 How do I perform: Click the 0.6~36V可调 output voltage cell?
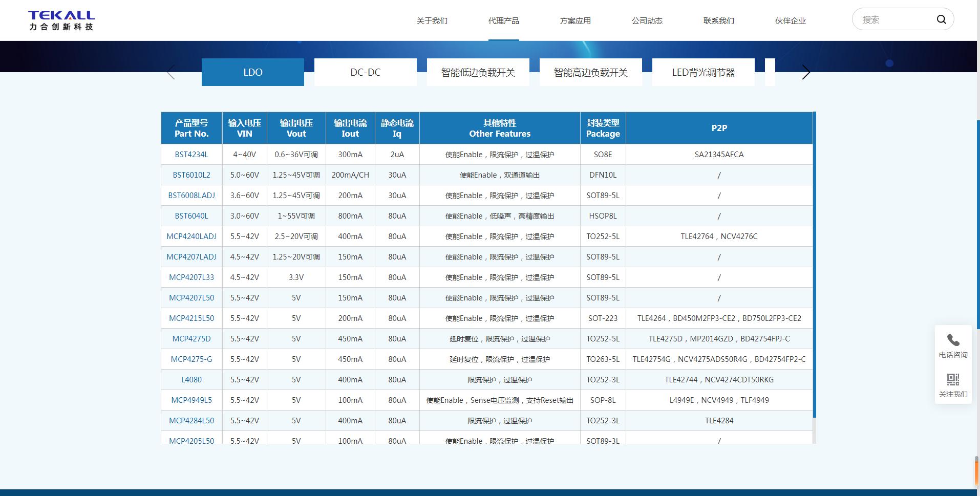pos(296,154)
